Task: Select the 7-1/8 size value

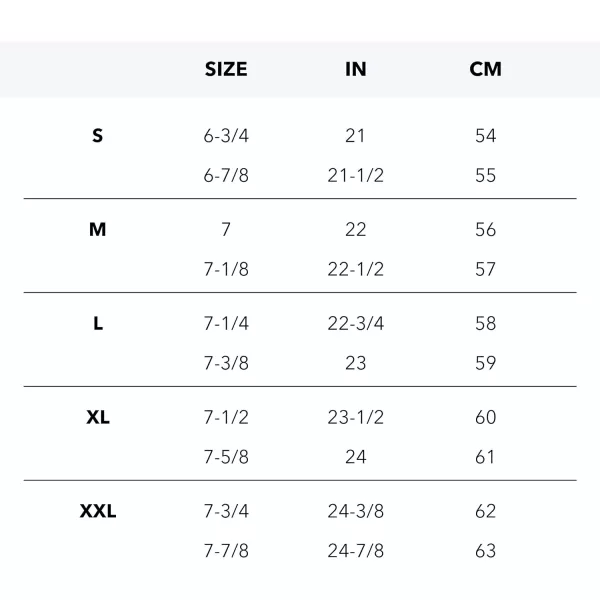Action: pos(226,270)
